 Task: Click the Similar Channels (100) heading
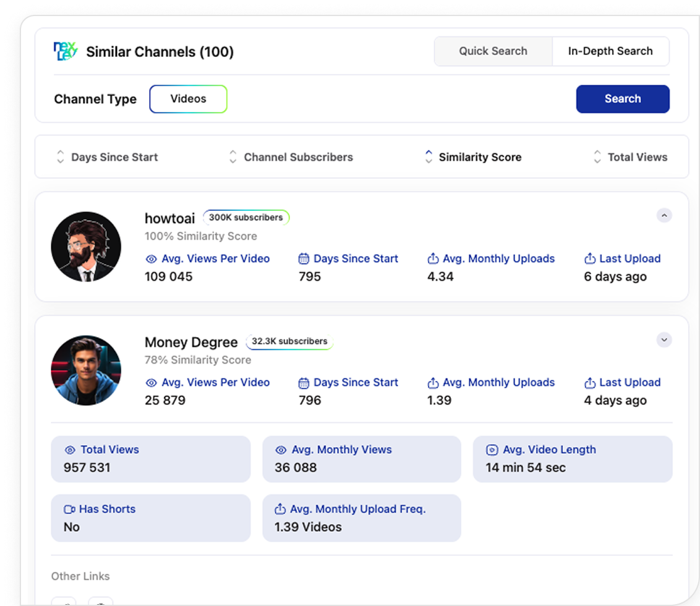tap(160, 52)
